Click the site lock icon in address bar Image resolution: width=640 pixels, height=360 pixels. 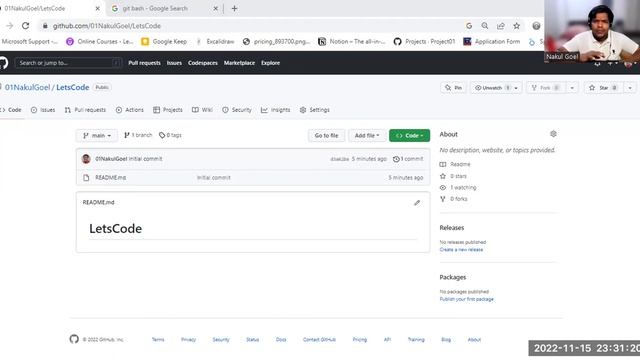(45, 26)
